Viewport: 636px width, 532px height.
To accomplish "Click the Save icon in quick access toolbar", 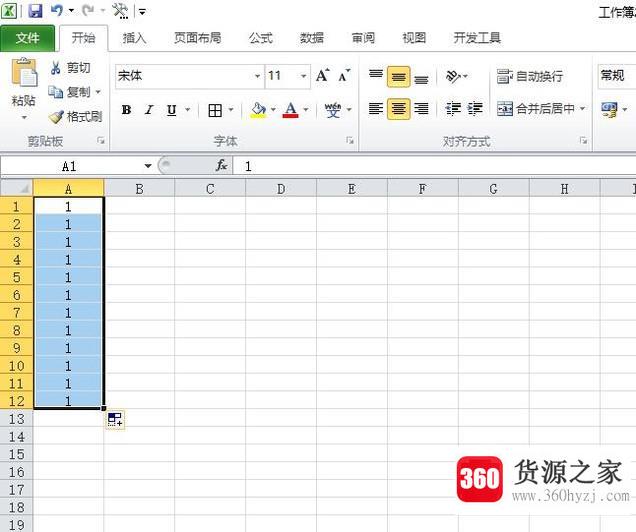I will click(35, 11).
